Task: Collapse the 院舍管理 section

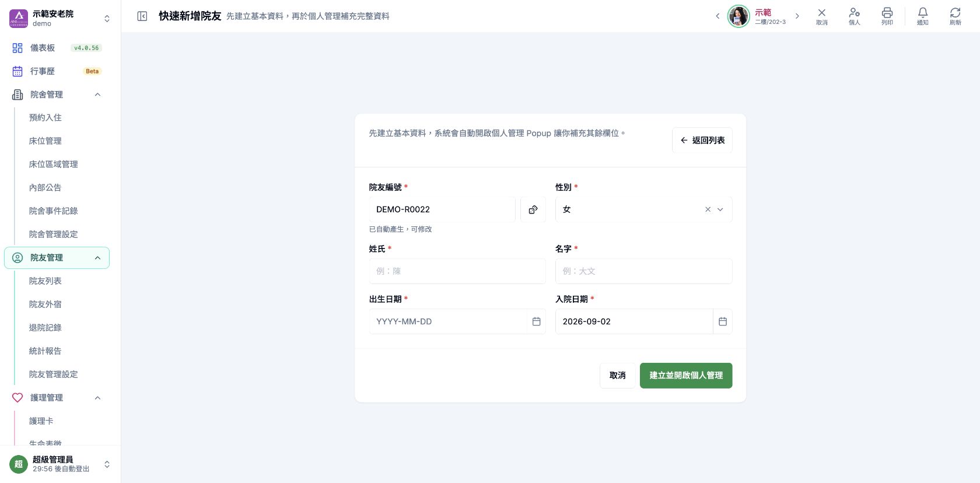Action: pos(57,94)
